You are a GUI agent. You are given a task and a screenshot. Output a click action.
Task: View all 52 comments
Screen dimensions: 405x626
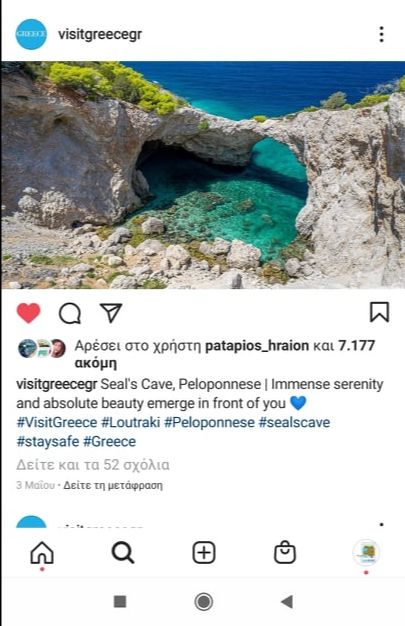pos(93,465)
